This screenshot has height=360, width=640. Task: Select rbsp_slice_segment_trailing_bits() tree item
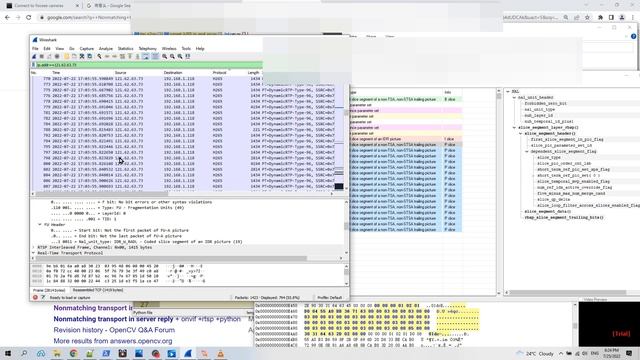[564, 218]
